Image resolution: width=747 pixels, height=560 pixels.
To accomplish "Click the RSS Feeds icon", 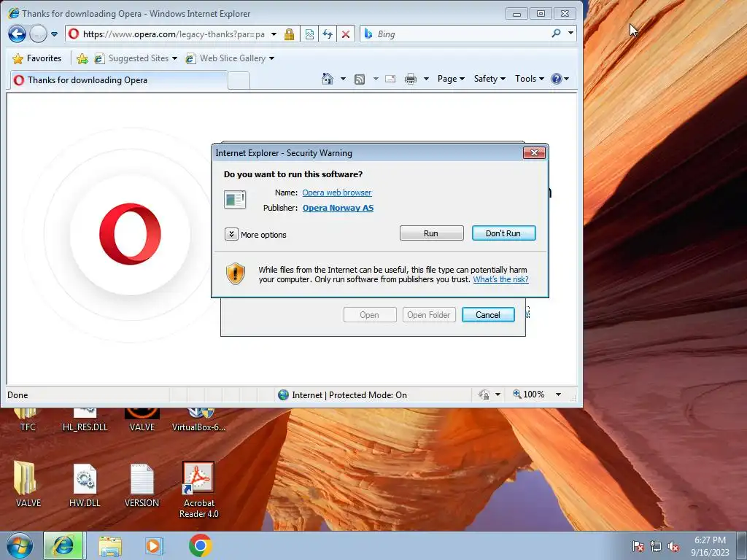I will 360,79.
